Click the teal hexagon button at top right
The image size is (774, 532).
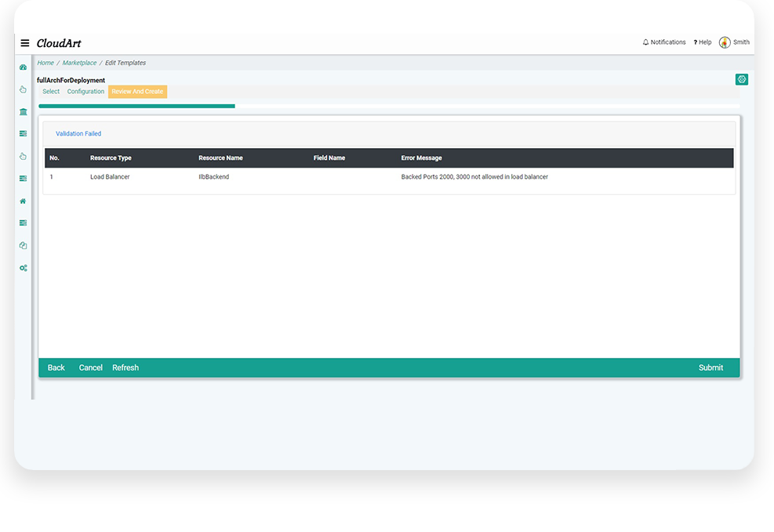tap(741, 79)
